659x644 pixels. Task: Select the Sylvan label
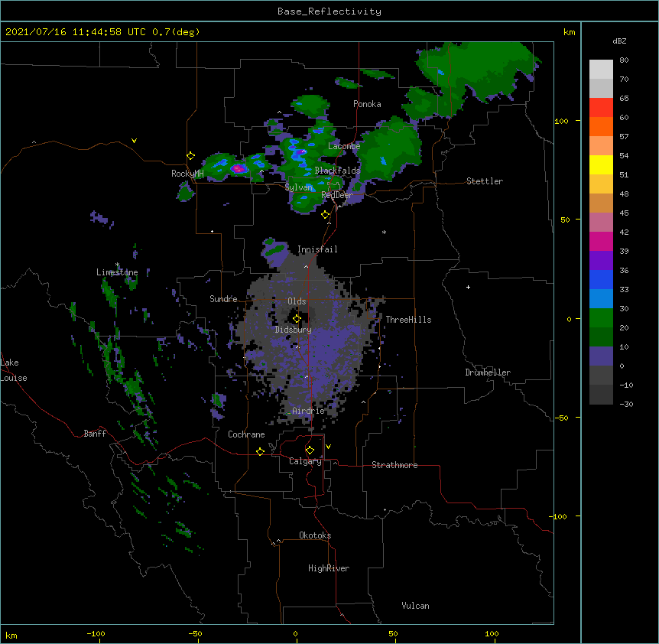pyautogui.click(x=299, y=187)
